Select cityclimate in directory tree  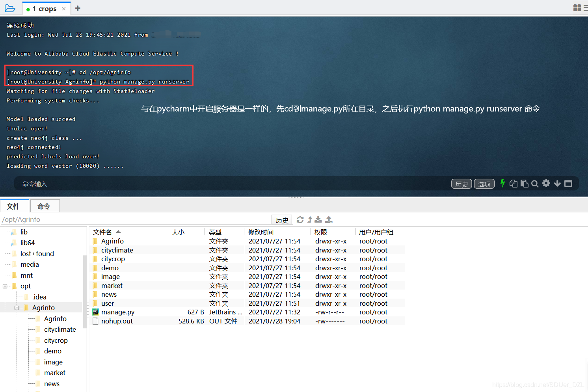[60, 329]
